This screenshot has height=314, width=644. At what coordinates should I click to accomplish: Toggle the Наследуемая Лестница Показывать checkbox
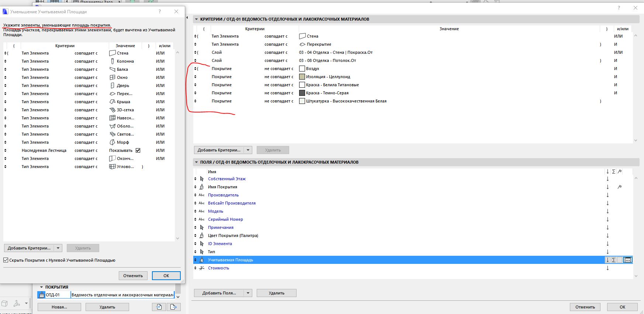pyautogui.click(x=138, y=150)
